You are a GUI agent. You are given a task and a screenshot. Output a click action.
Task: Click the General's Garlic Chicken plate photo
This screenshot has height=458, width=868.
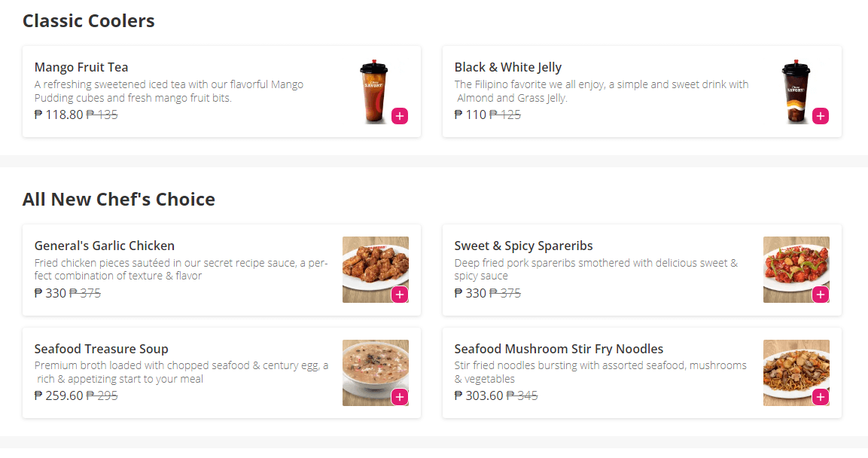click(x=375, y=270)
